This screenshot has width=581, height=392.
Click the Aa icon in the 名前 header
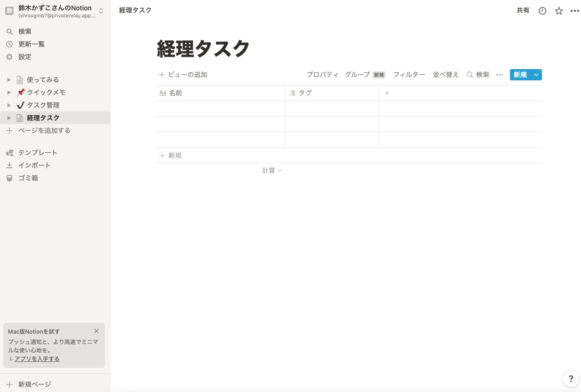coord(163,93)
